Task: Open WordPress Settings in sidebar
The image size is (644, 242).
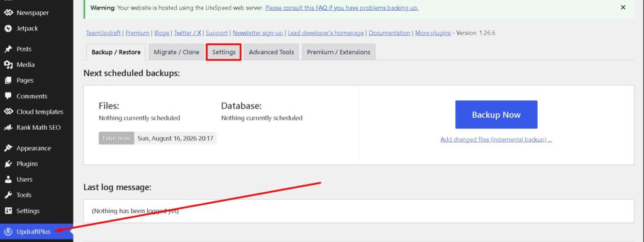Action: tap(36, 210)
